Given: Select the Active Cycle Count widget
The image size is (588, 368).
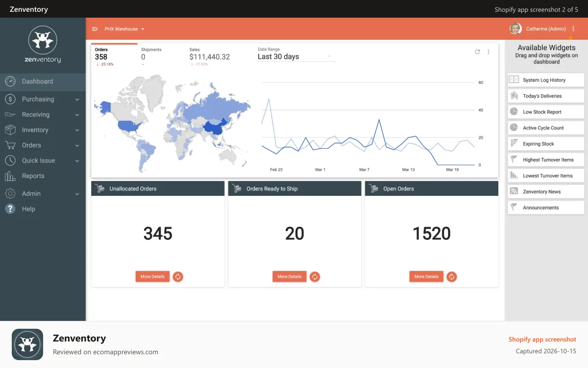Looking at the screenshot, I should click(x=546, y=128).
